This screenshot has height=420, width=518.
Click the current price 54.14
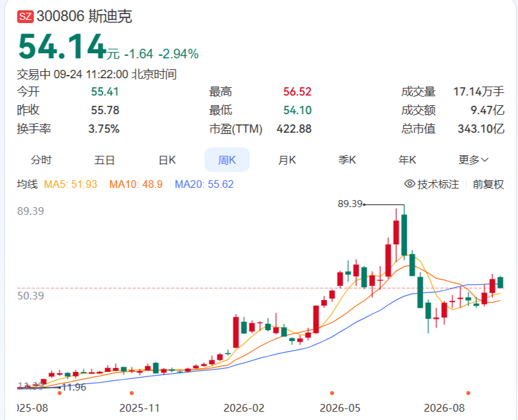pyautogui.click(x=62, y=47)
